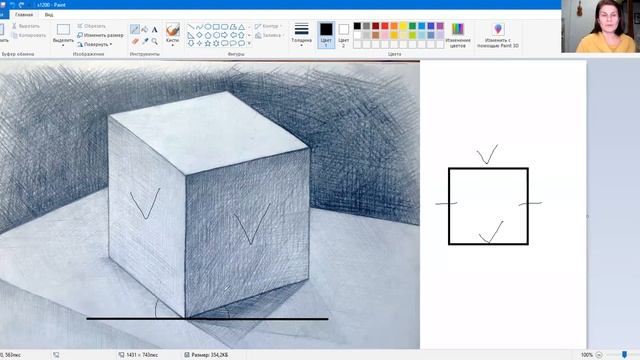The image size is (640, 360).
Task: Choose the Left arrow shape
Action: 233,35
